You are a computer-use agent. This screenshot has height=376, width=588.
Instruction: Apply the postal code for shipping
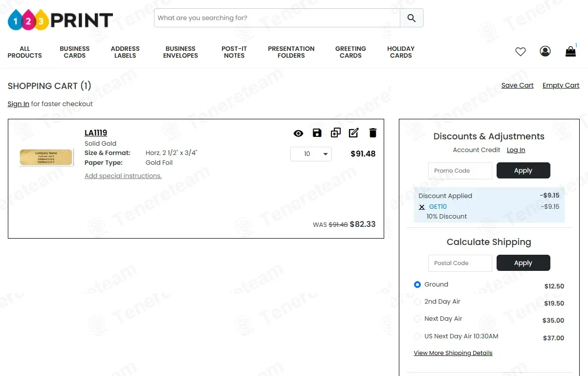coord(523,263)
